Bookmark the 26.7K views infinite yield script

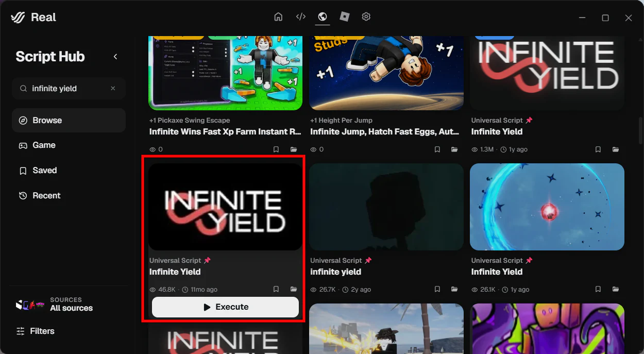tap(437, 290)
